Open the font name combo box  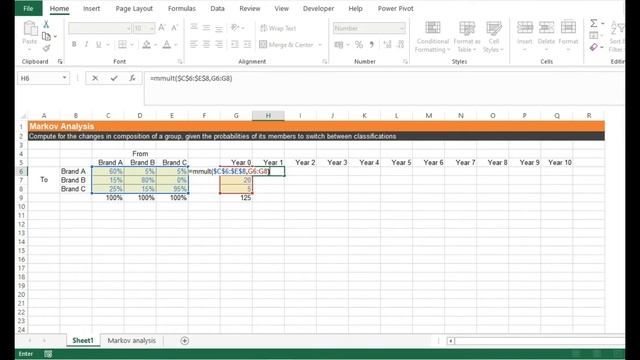100,28
